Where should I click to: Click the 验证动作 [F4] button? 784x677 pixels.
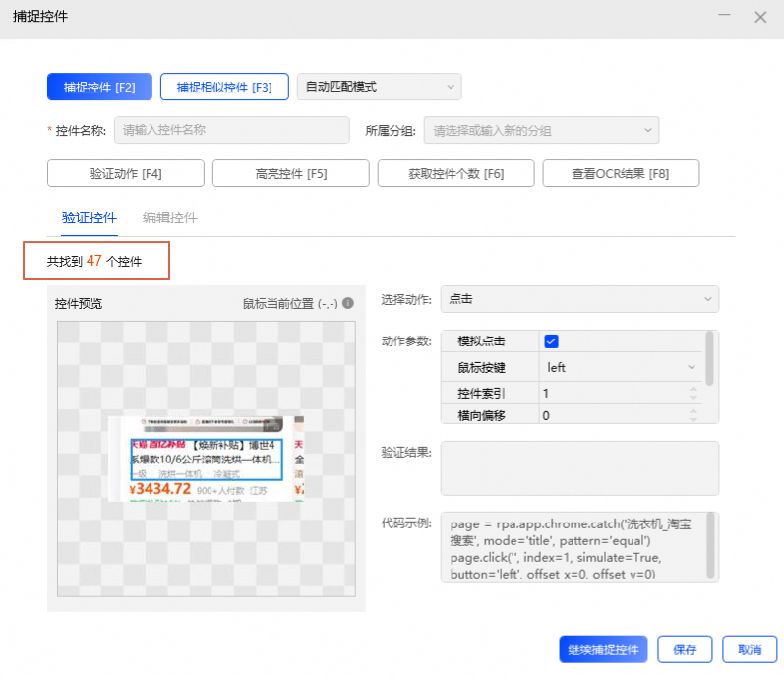pos(126,173)
